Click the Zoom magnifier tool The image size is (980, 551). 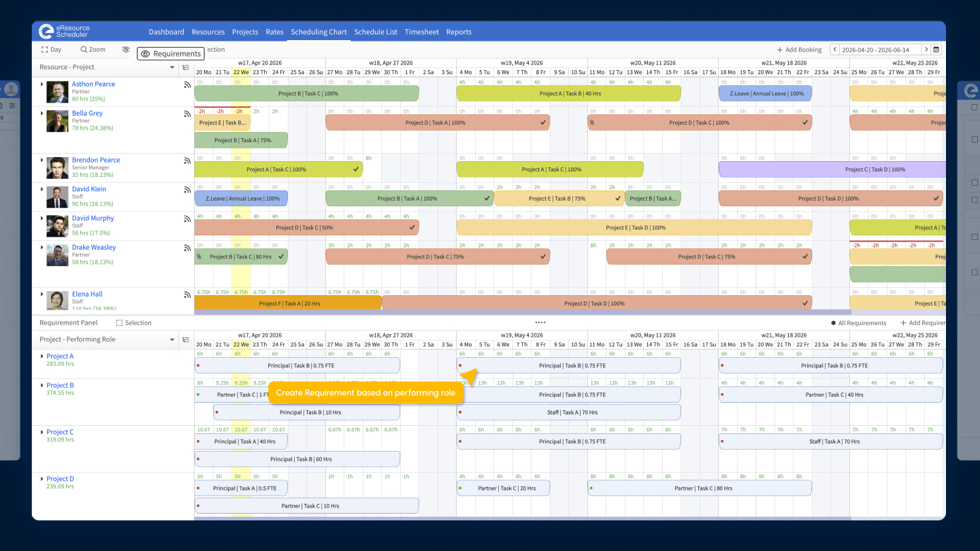click(x=93, y=50)
